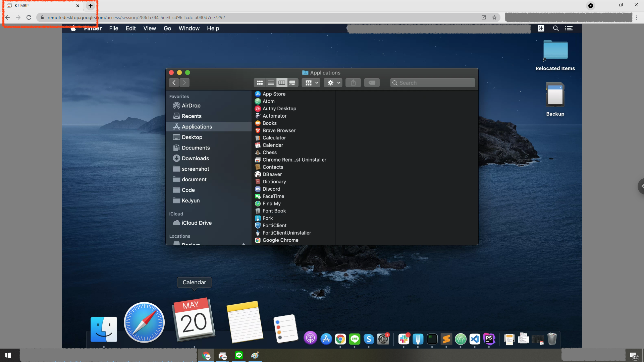Click the iCloud Drive sidebar item
This screenshot has height=362, width=644.
point(197,222)
